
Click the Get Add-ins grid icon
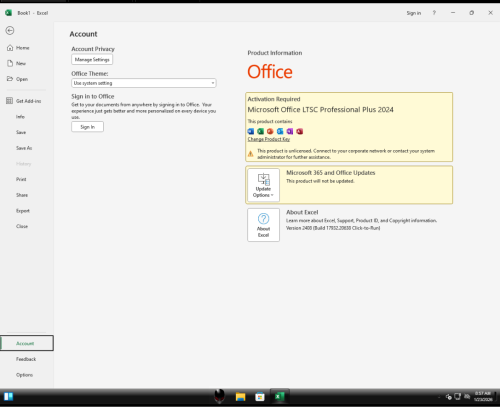point(9,101)
